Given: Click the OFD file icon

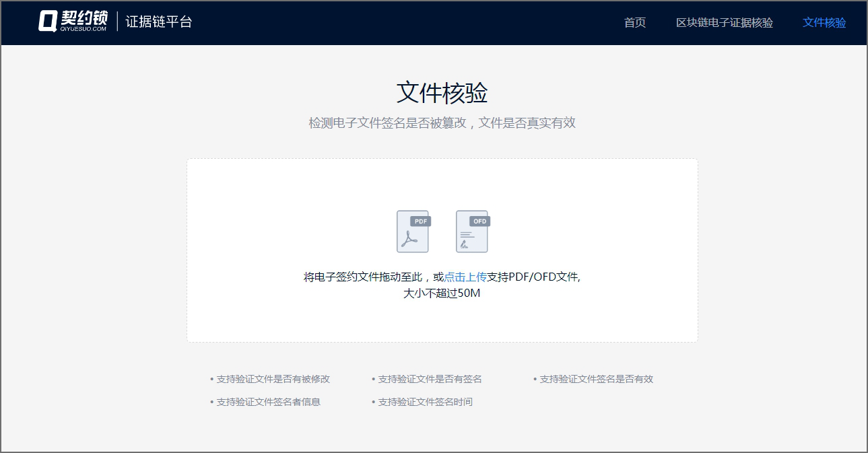Looking at the screenshot, I should (472, 232).
